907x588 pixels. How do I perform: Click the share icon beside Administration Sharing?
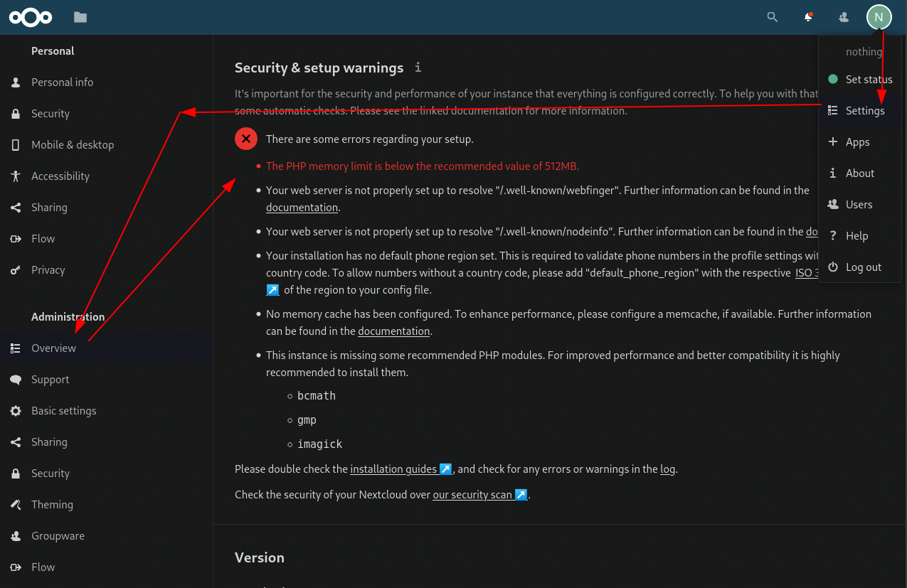(x=16, y=442)
